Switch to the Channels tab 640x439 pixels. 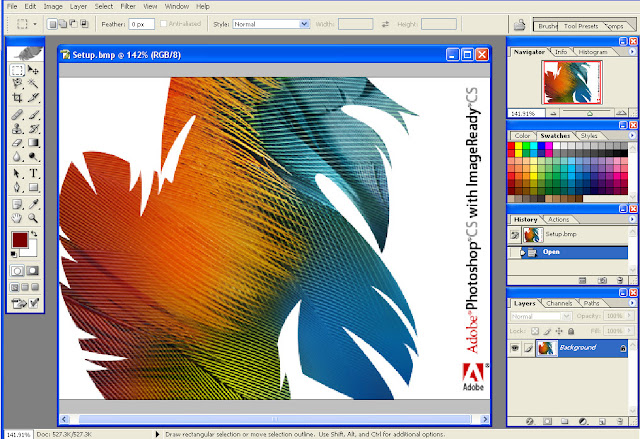(x=559, y=303)
